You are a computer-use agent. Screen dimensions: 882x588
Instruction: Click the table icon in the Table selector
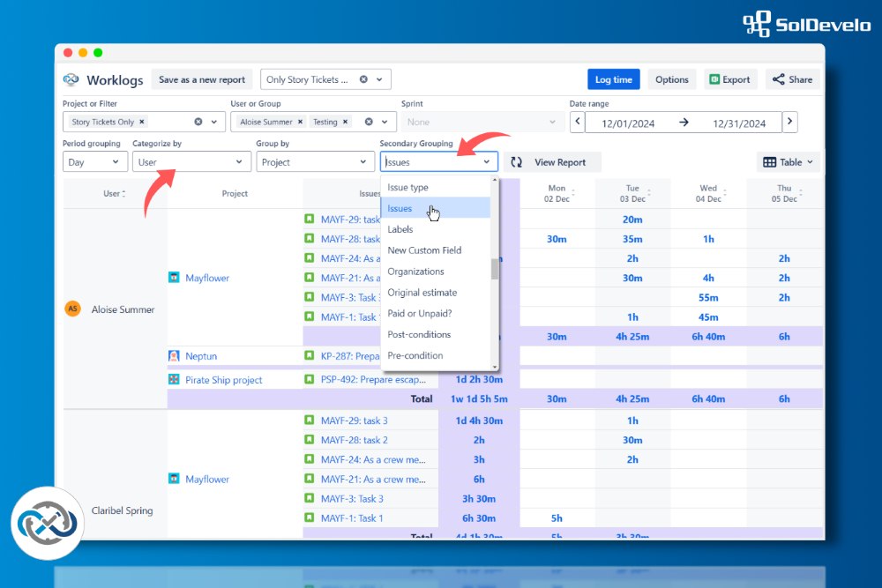click(768, 161)
